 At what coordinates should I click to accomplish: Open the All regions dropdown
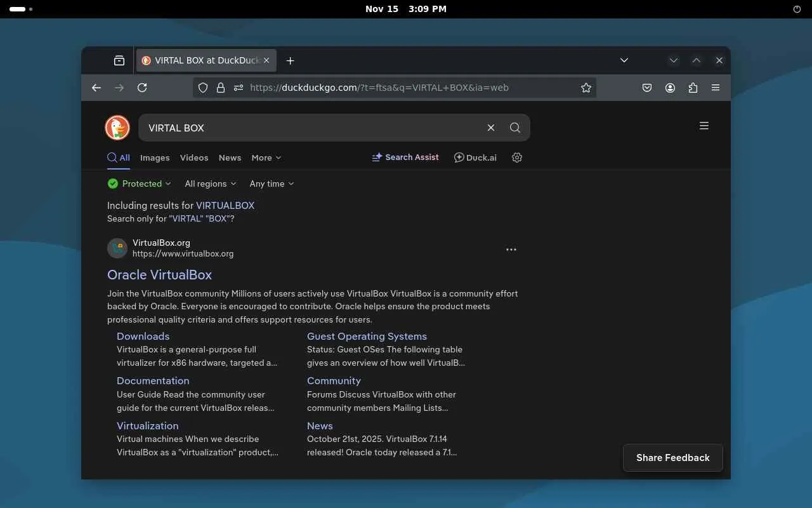pos(211,184)
